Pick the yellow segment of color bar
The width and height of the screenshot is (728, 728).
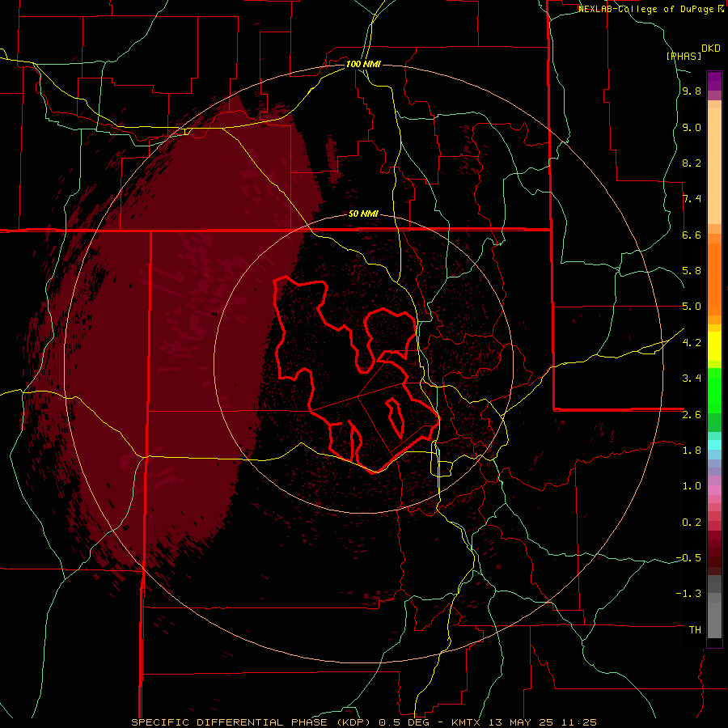tap(714, 346)
